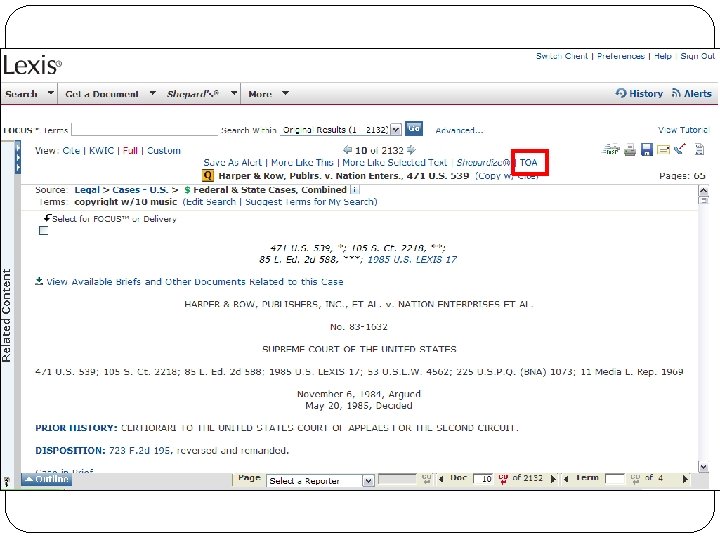Click the TOA link

(x=529, y=163)
